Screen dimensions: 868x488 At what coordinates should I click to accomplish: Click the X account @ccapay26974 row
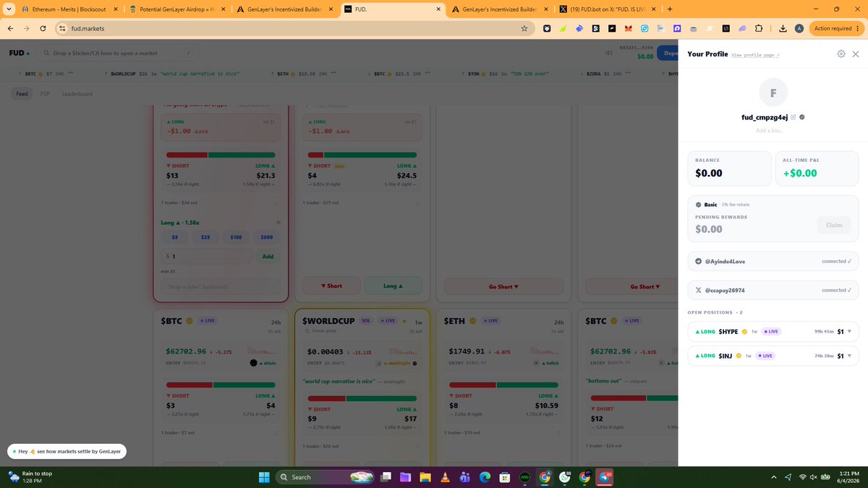pos(773,290)
